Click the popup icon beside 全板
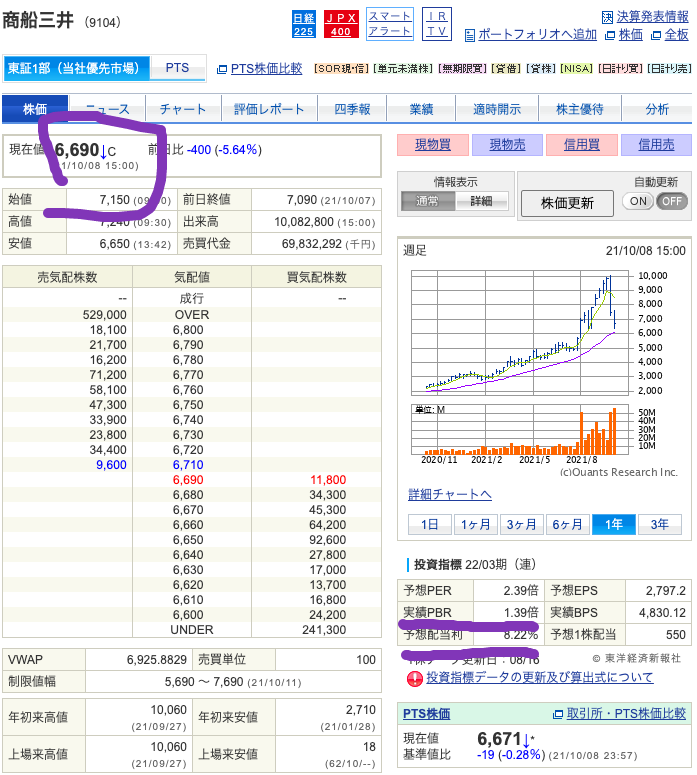Image resolution: width=697 pixels, height=775 pixels. click(656, 36)
